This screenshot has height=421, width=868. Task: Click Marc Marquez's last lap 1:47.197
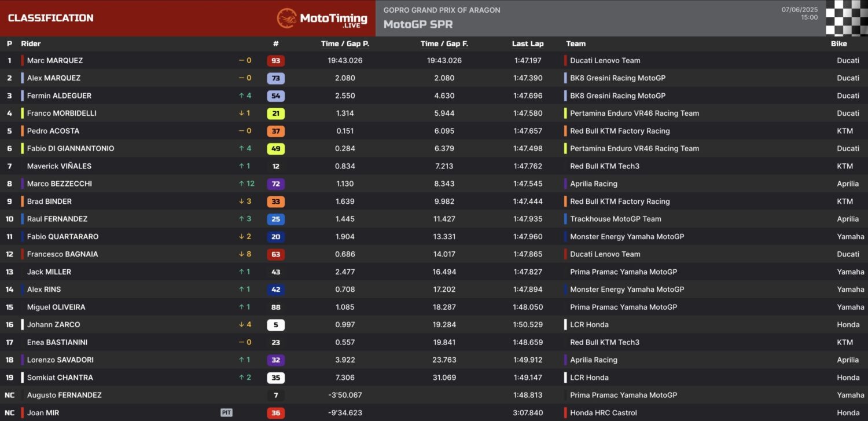coord(528,60)
